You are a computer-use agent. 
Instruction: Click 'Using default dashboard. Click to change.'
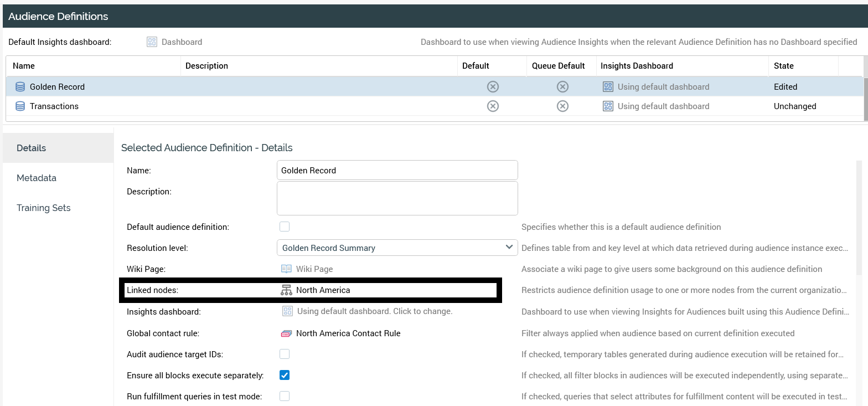tap(374, 311)
